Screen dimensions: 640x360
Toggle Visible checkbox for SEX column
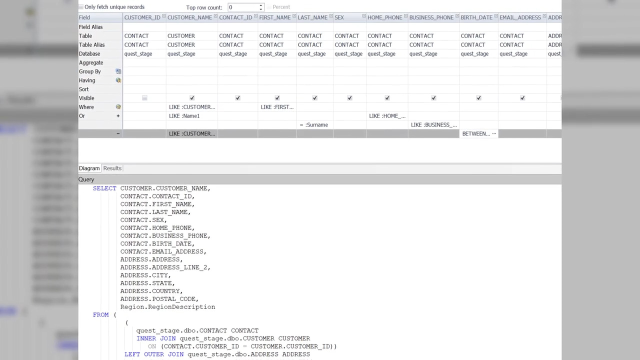[x=350, y=98]
